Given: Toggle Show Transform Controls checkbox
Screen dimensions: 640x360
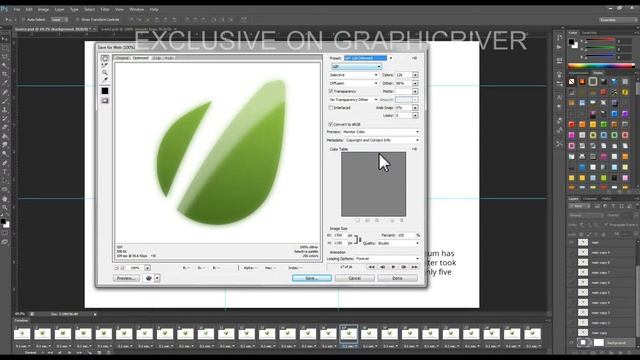Looking at the screenshot, I should [x=78, y=20].
